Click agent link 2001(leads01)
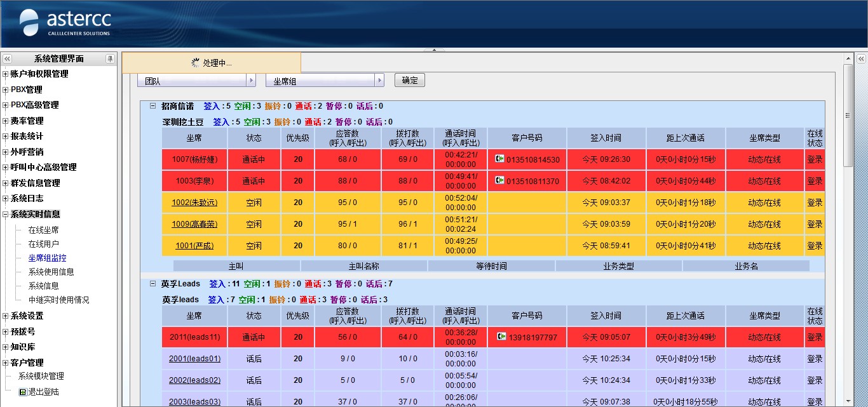The width and height of the screenshot is (868, 407). click(x=194, y=359)
